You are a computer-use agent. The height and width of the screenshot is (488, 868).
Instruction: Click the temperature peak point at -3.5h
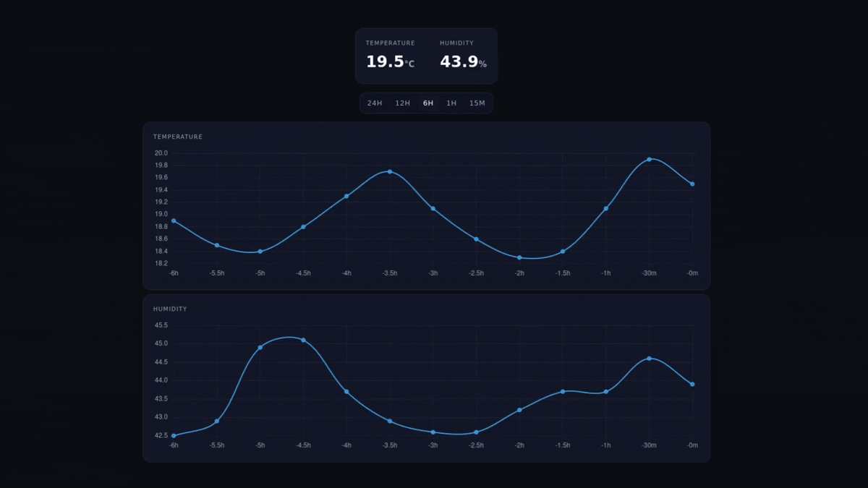click(389, 171)
